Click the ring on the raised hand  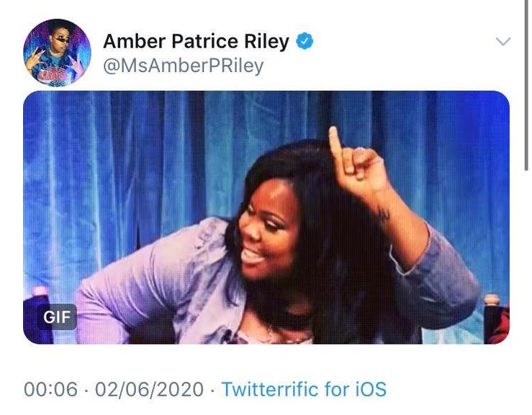point(360,148)
